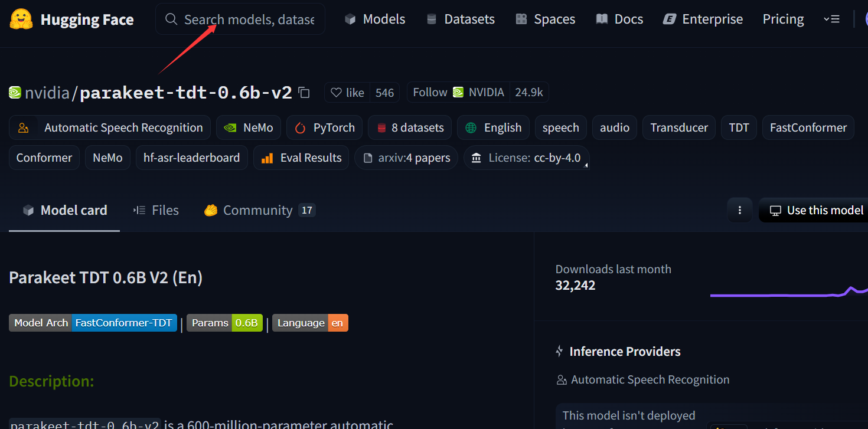
Task: Click the orange bar chart Eval icon
Action: [267, 158]
